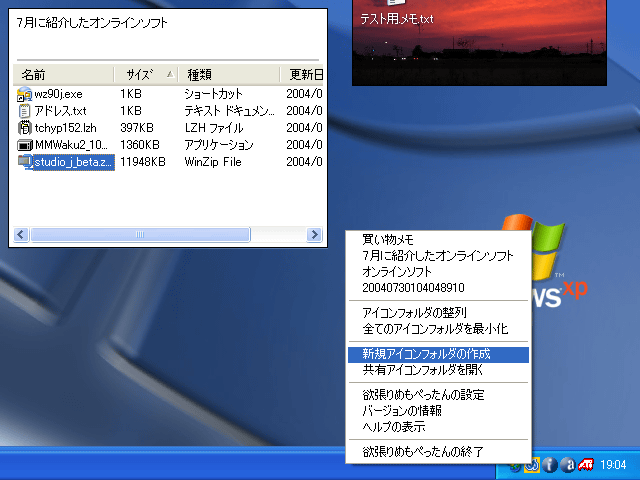Click the sunset photo memo thumbnail
Viewport: 640px width, 480px height.
[479, 42]
